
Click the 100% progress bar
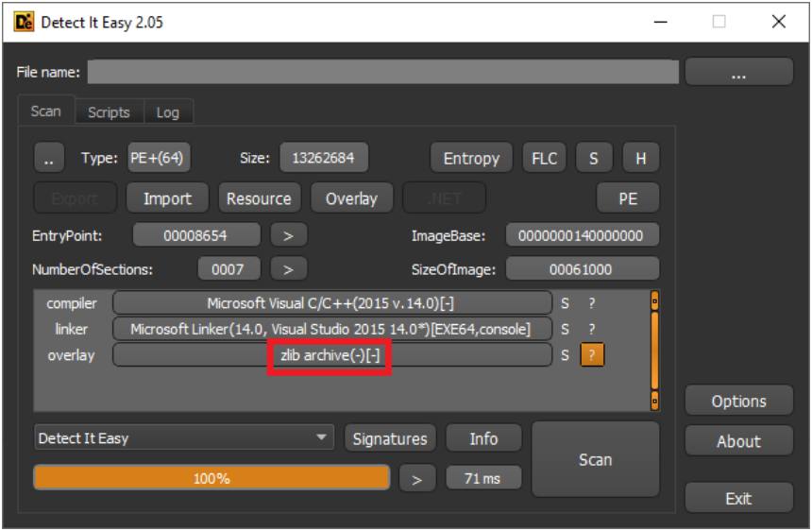(211, 478)
